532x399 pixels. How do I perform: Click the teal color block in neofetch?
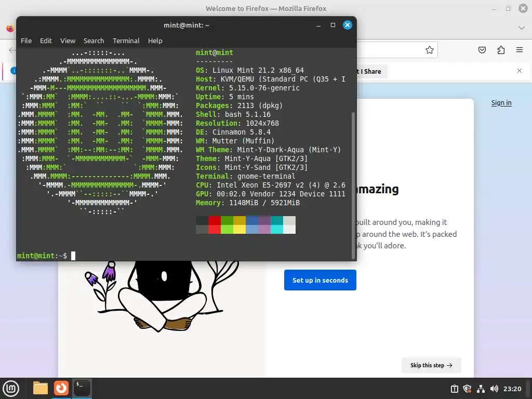tap(277, 220)
